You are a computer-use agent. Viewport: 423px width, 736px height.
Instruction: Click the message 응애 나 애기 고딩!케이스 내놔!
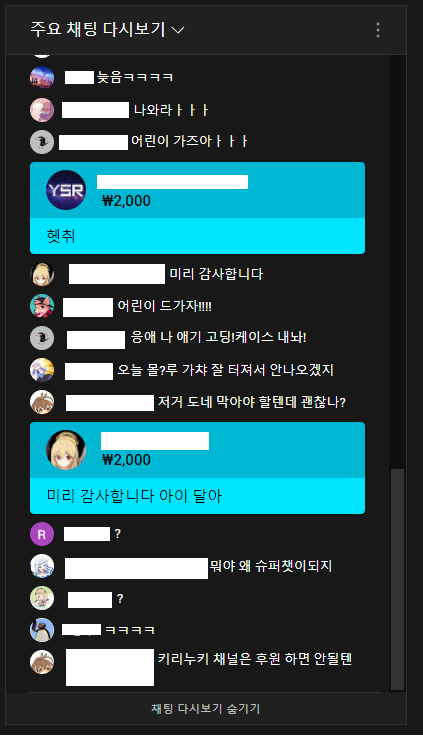[x=218, y=337]
